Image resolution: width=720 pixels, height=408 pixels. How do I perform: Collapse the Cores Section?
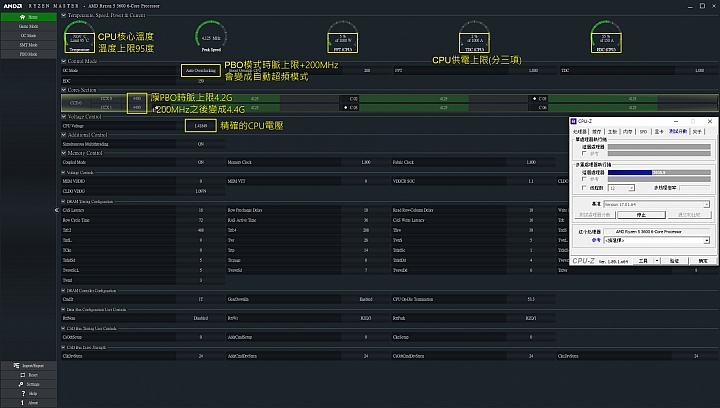click(x=64, y=90)
